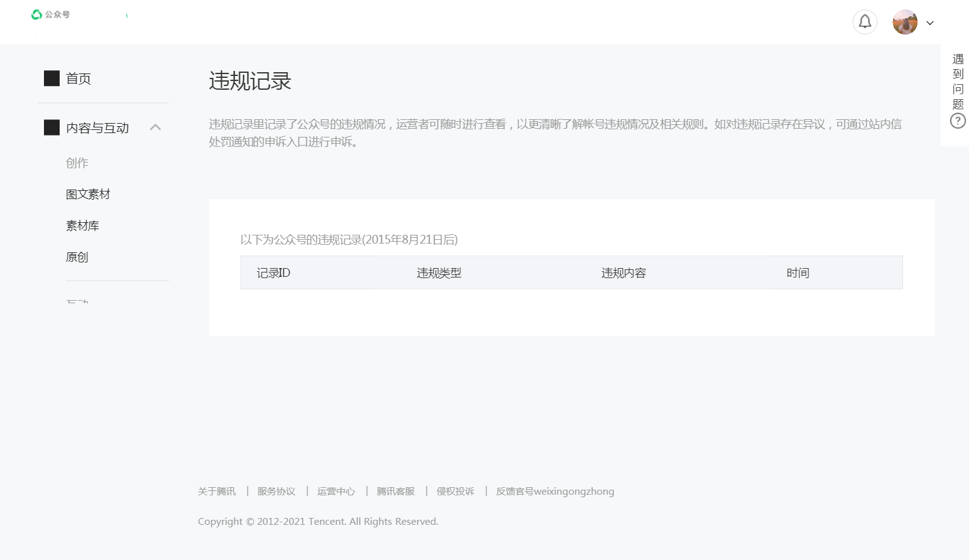
Task: Go to 原创 in sidebar
Action: pos(77,257)
